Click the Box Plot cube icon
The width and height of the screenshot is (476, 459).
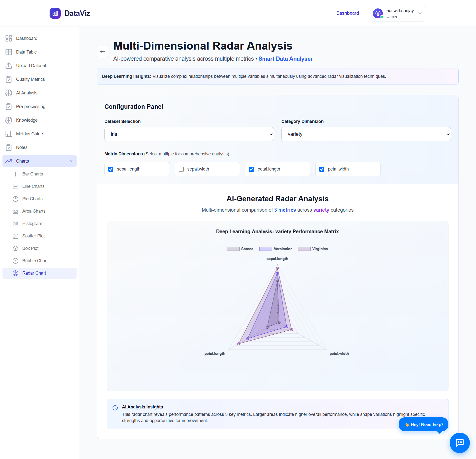click(15, 248)
